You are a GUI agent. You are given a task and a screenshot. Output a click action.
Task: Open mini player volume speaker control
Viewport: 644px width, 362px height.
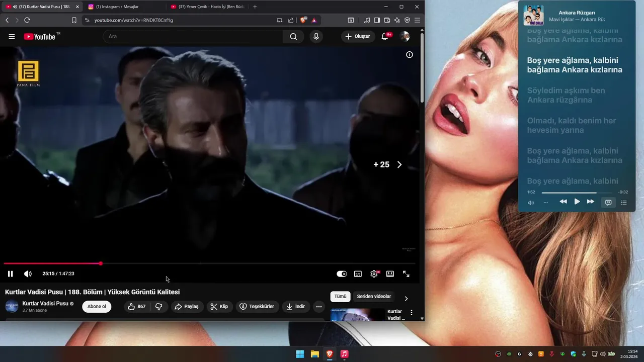click(531, 203)
